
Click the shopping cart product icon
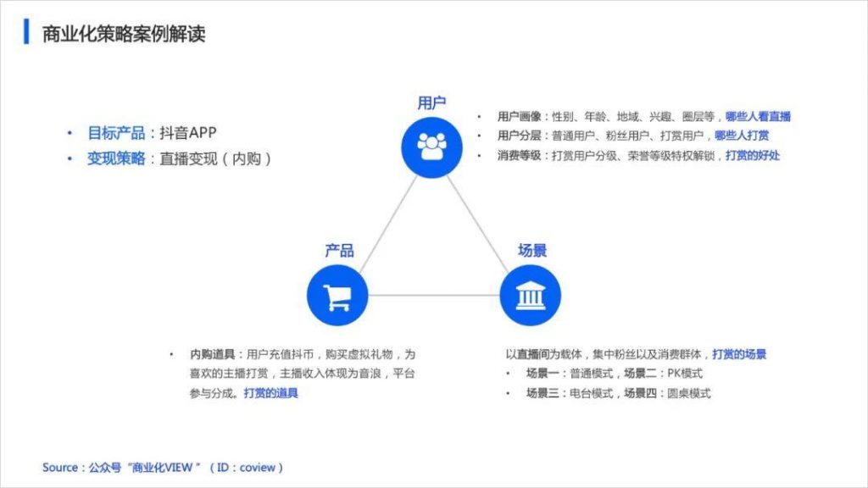tap(337, 296)
